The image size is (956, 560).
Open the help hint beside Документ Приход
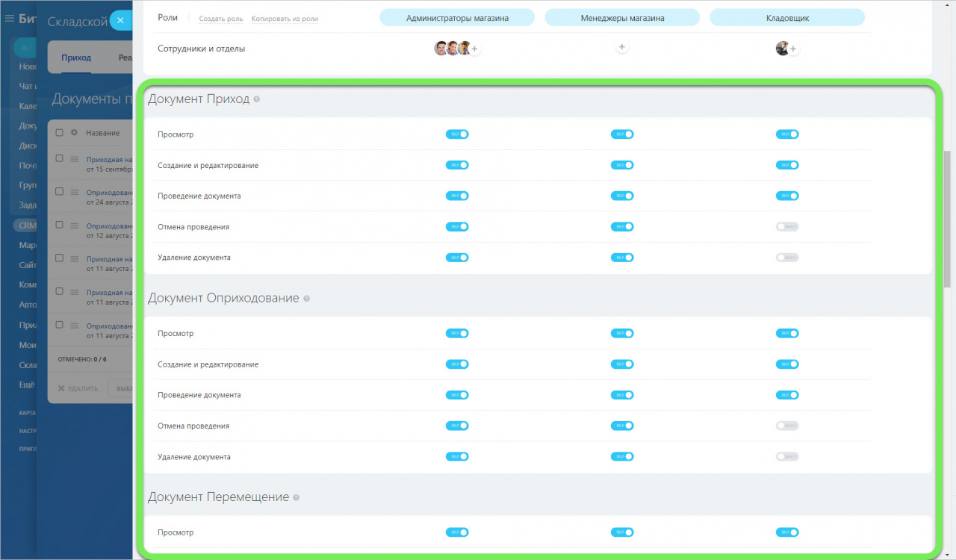click(x=257, y=99)
